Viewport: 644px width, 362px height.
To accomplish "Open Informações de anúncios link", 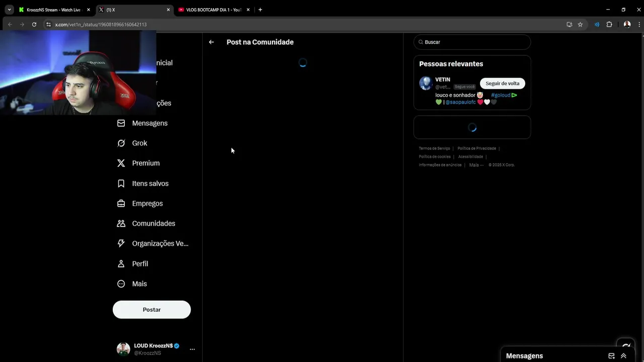I will 440,165.
